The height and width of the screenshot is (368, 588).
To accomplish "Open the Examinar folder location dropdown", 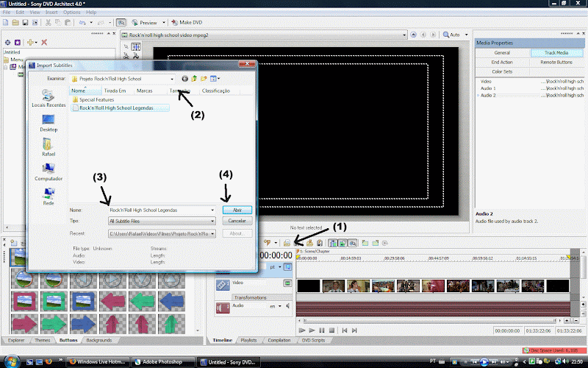I will (172, 79).
